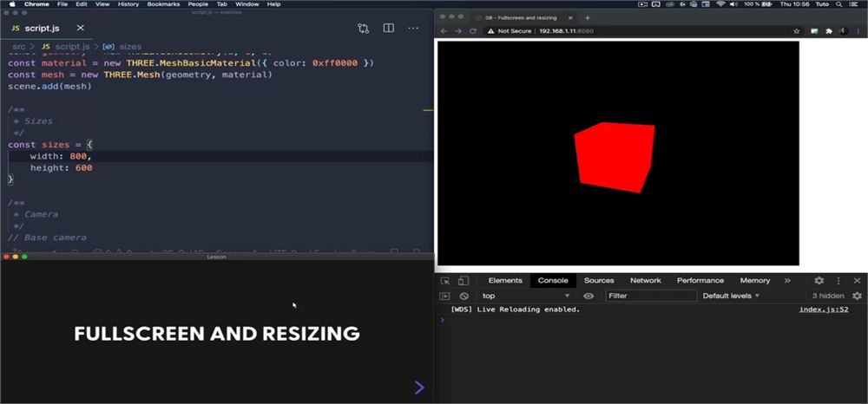Open the Chrome application menu
868x404 pixels.
tap(36, 3)
